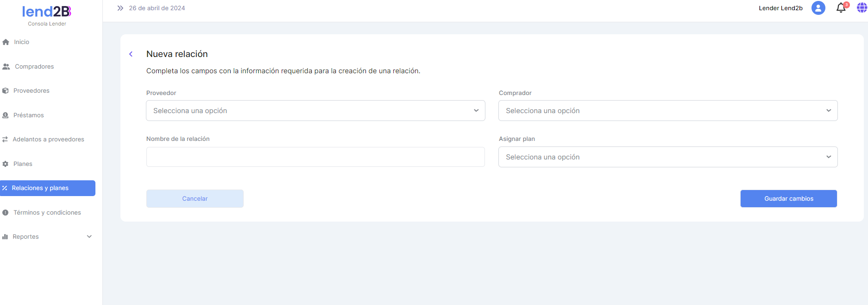Click the lend2B logo
The height and width of the screenshot is (305, 868).
(47, 12)
